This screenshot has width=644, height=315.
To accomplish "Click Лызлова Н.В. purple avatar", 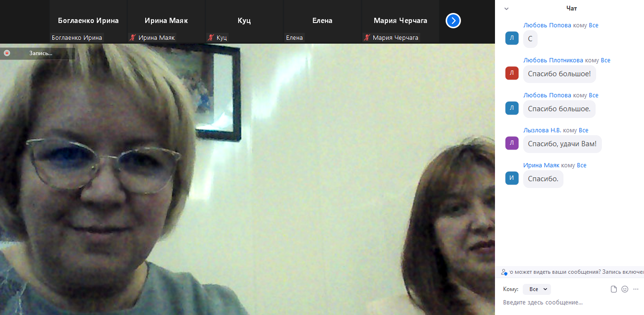I will pyautogui.click(x=512, y=143).
